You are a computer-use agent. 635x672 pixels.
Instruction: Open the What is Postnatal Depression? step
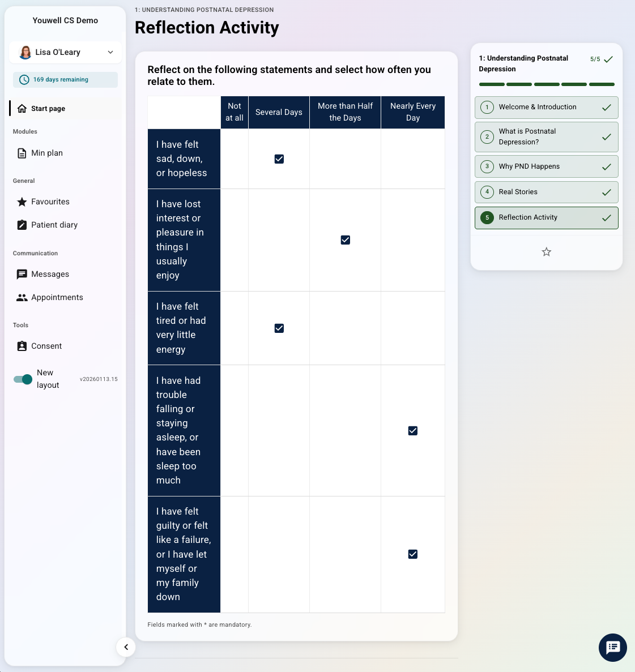point(546,137)
